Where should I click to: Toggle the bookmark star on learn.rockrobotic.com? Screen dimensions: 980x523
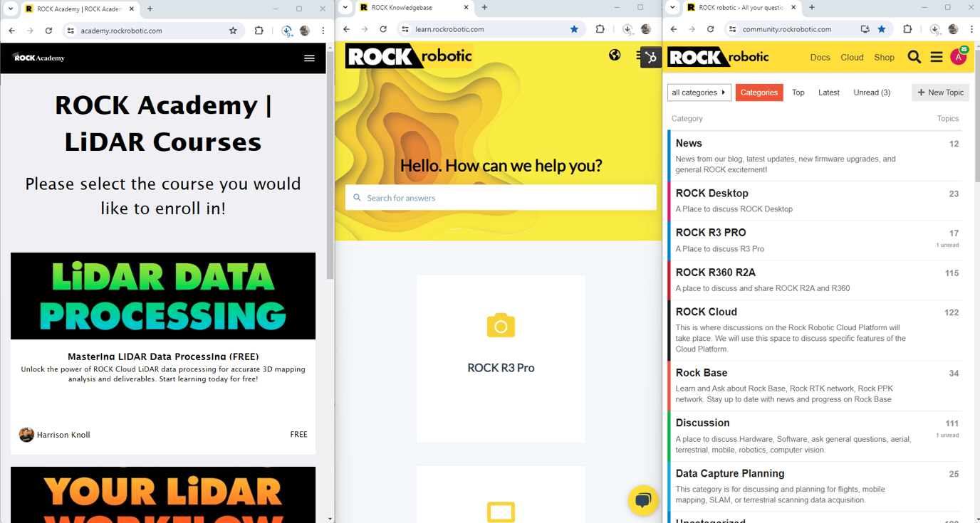pyautogui.click(x=574, y=29)
